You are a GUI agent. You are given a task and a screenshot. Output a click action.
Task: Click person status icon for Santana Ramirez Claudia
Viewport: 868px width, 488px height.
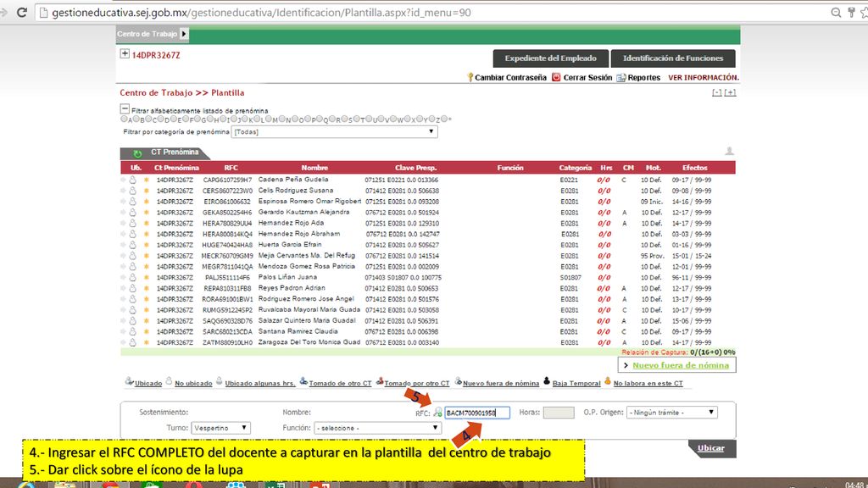point(133,331)
